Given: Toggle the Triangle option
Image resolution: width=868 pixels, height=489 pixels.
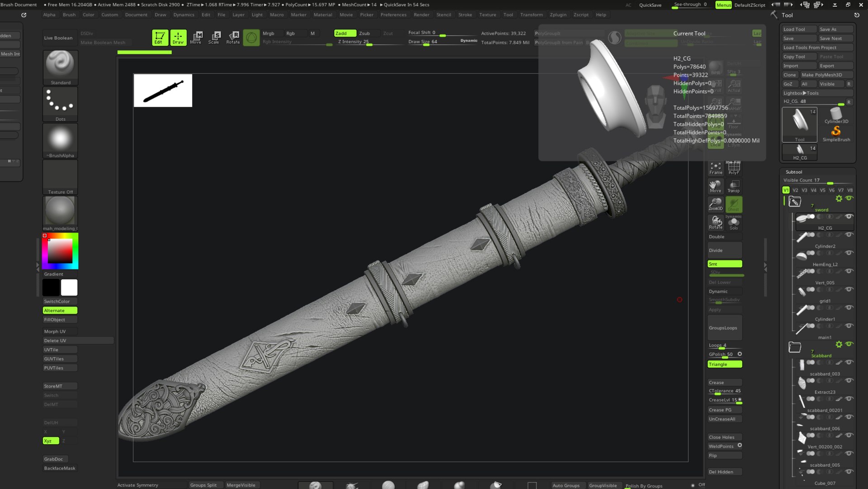Looking at the screenshot, I should (725, 364).
